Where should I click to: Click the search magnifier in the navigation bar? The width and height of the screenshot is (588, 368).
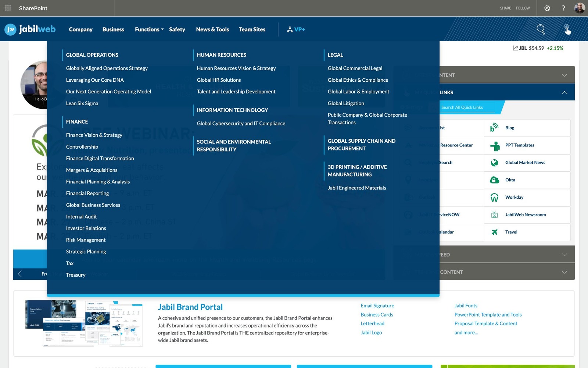click(x=541, y=29)
